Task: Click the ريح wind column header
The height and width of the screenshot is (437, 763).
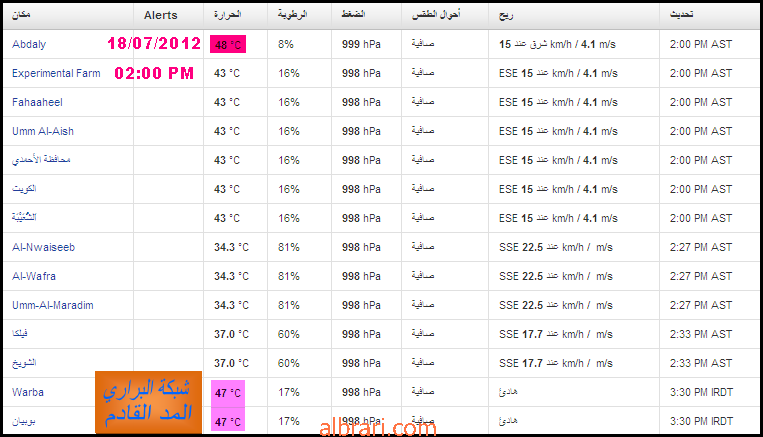Action: (506, 15)
